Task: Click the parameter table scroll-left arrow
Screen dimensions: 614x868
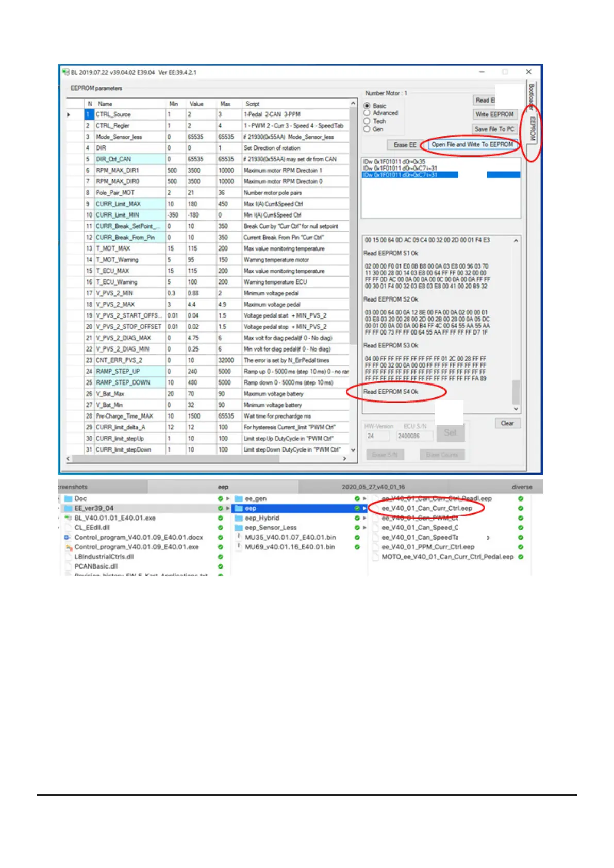Action: pyautogui.click(x=68, y=458)
